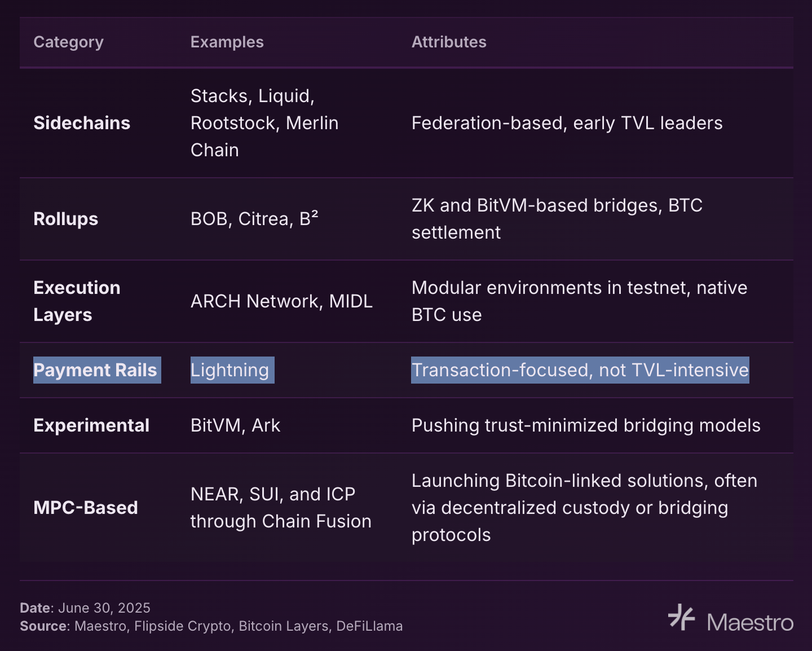Click the MPC-Based category label
The width and height of the screenshot is (812, 651).
86,508
